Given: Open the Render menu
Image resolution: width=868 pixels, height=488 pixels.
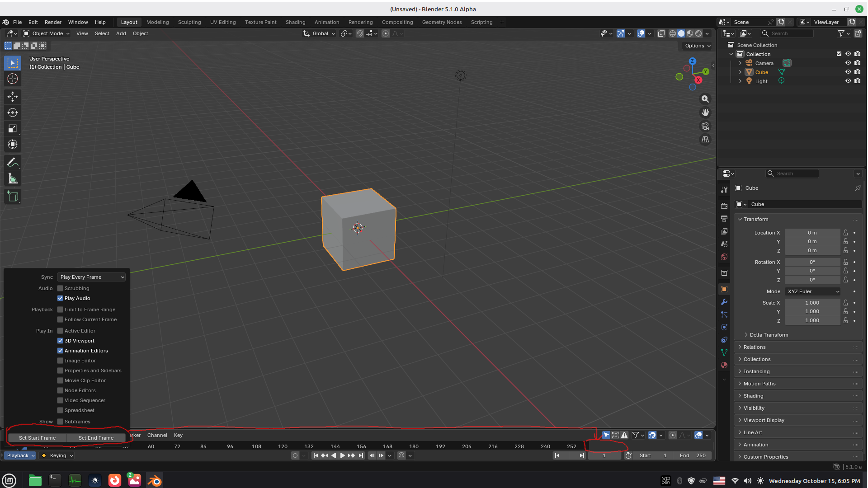Looking at the screenshot, I should pyautogui.click(x=53, y=22).
